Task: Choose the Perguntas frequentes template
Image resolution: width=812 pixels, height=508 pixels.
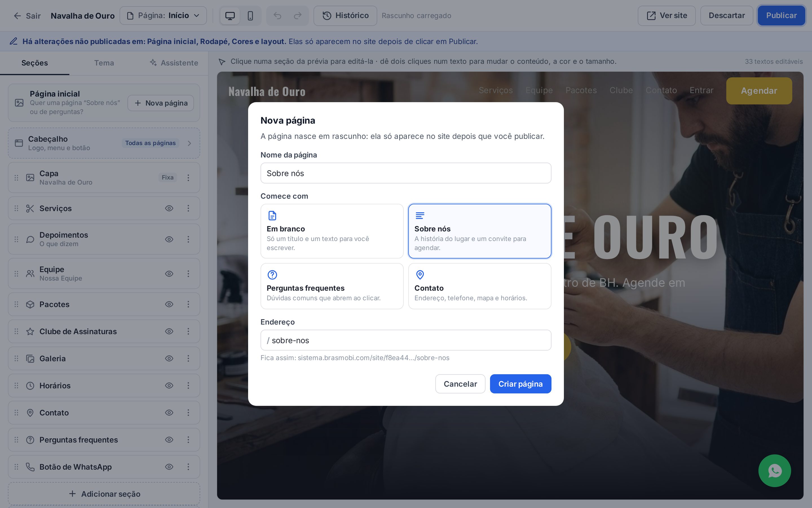Action: tap(332, 286)
